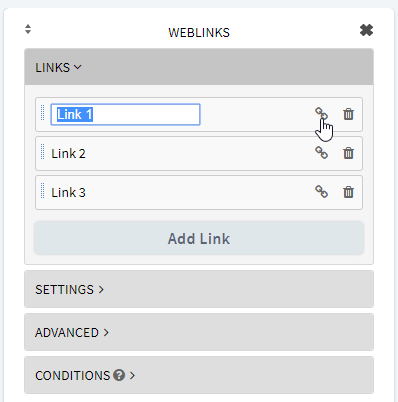Select the Link 3 label text
The image size is (398, 402).
click(68, 193)
